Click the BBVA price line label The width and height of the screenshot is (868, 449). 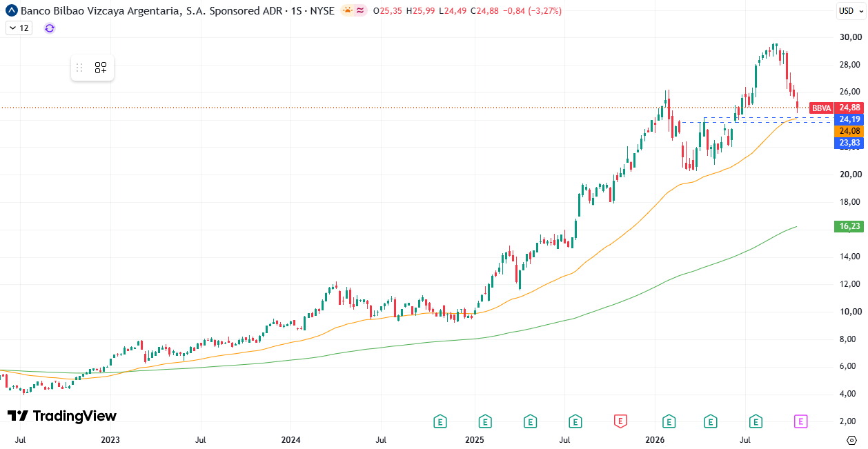[821, 108]
